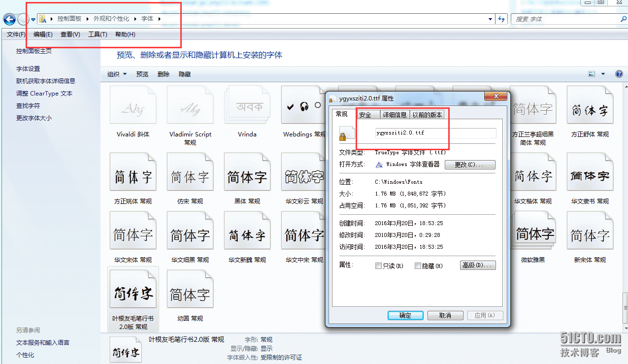The height and width of the screenshot is (364, 628).
Task: Click the refresh icon beside address bar
Action: [x=501, y=19]
